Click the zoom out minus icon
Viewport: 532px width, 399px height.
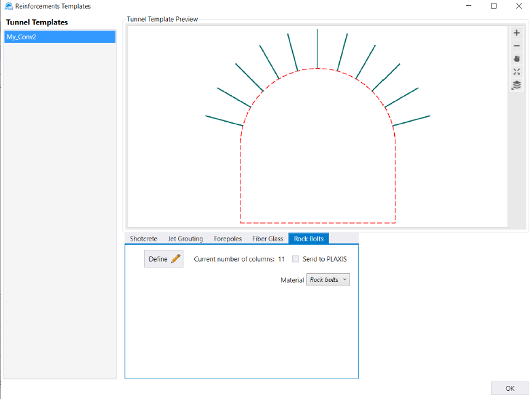[516, 46]
